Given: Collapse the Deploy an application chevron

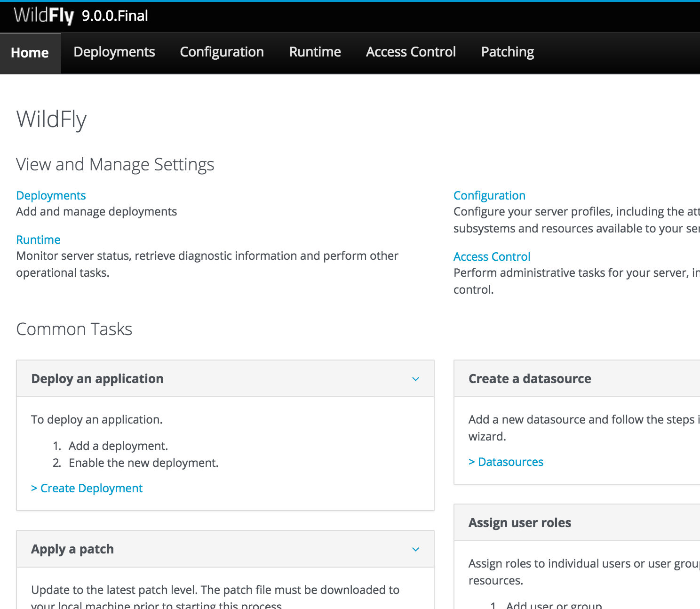Looking at the screenshot, I should coord(415,379).
